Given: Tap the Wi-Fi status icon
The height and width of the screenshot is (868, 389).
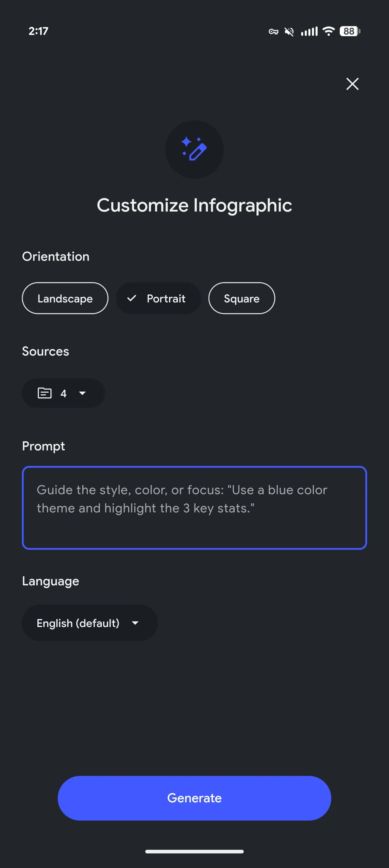Looking at the screenshot, I should [329, 31].
